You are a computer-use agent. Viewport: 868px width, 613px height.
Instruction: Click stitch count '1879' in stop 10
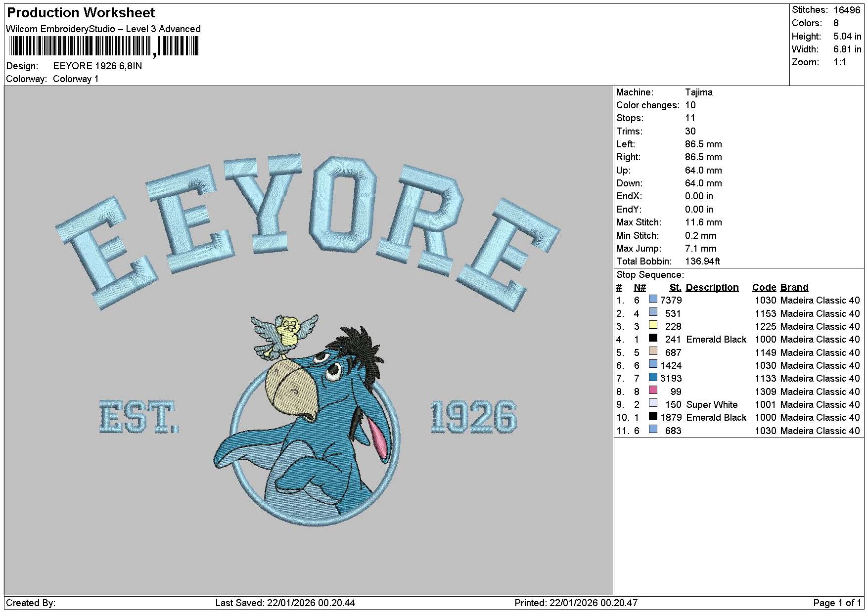671,417
